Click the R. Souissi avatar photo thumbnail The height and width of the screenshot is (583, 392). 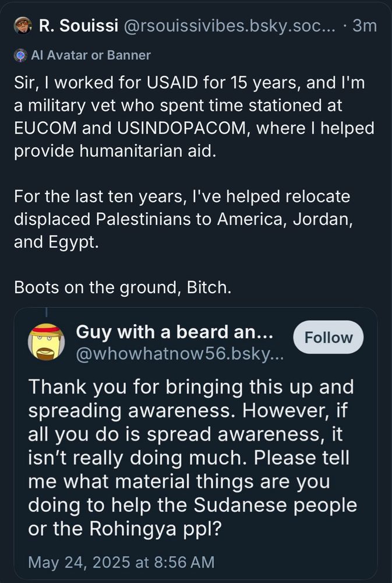pyautogui.click(x=21, y=26)
